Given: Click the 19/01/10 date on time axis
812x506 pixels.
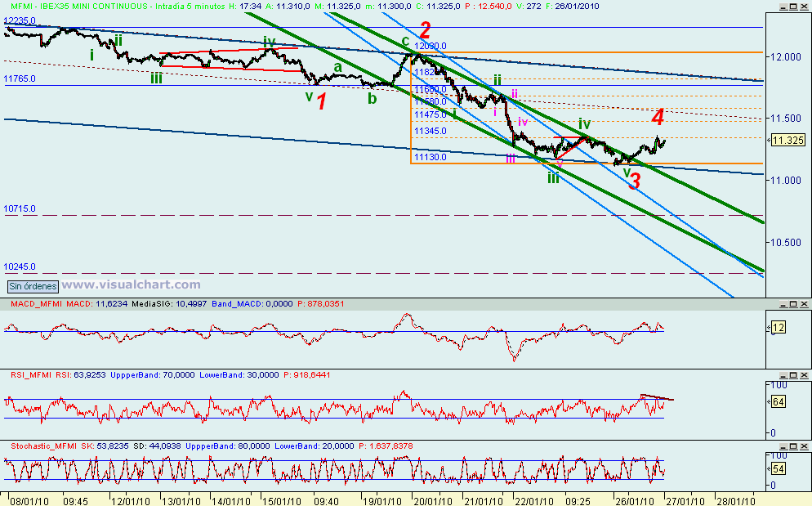Looking at the screenshot, I should pyautogui.click(x=382, y=501).
